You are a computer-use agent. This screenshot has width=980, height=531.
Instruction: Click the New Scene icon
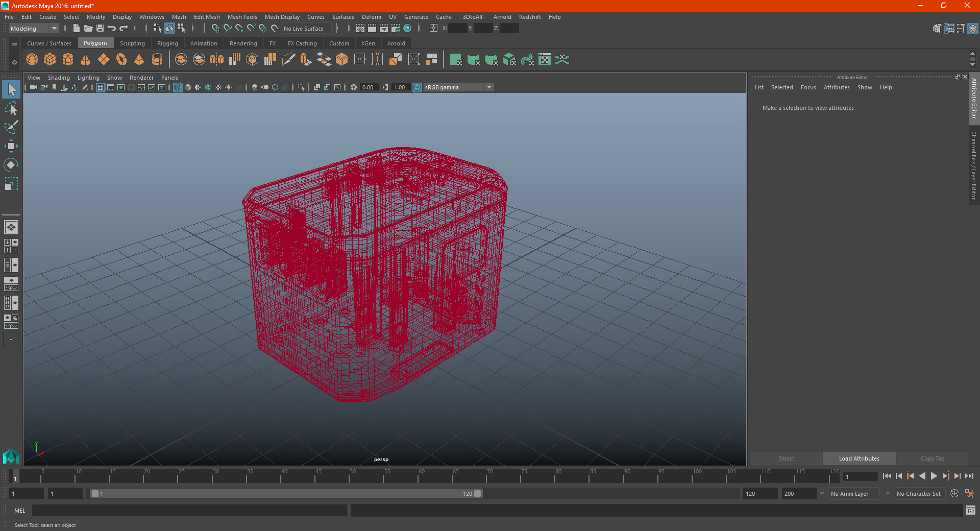pyautogui.click(x=76, y=29)
